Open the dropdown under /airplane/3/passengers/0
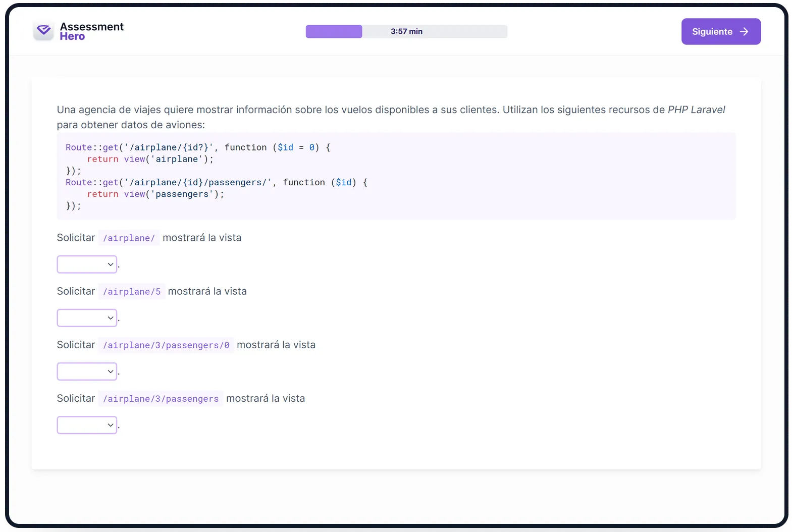792x532 pixels. pyautogui.click(x=87, y=371)
